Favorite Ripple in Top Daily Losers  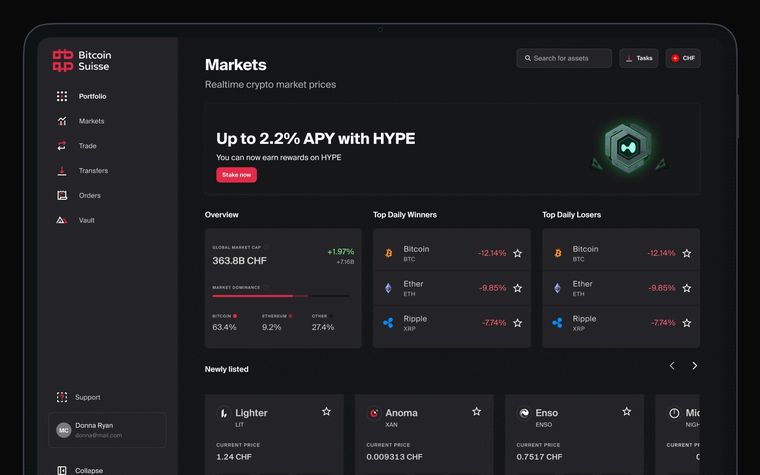click(687, 323)
